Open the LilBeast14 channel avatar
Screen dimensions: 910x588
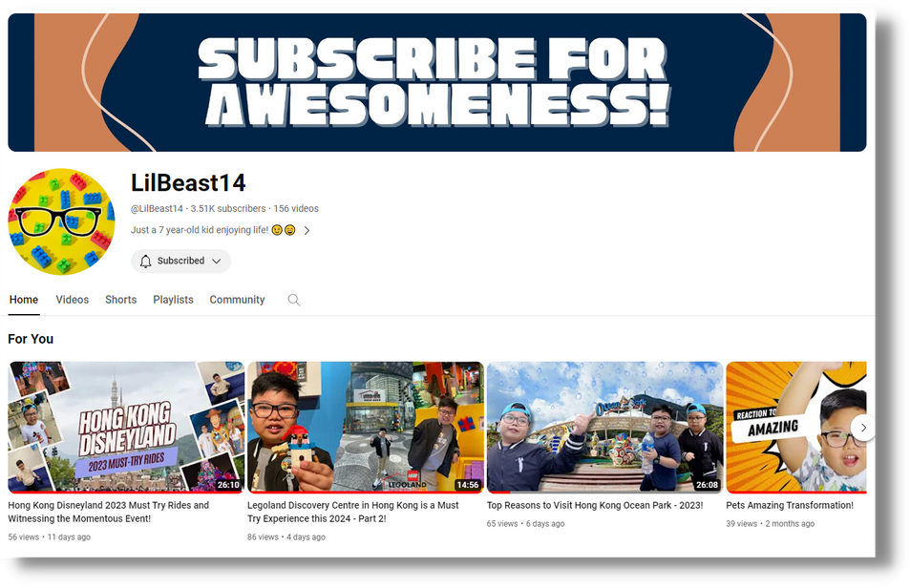click(x=61, y=221)
